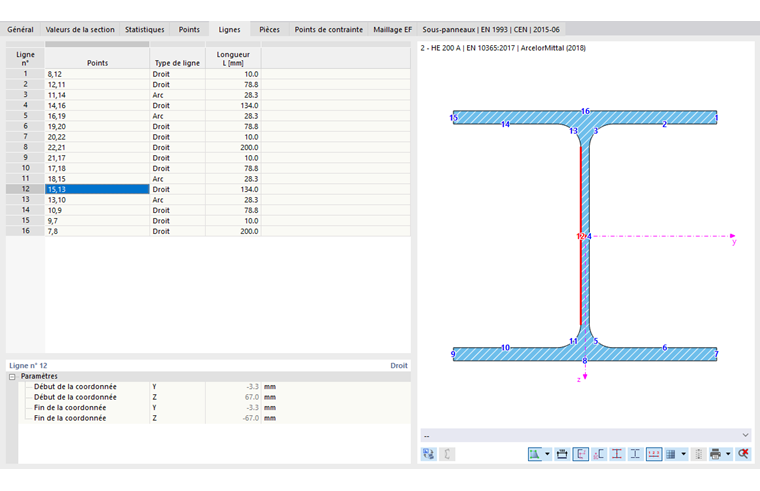Image resolution: width=760 pixels, height=491 pixels.
Task: Click the Type de ligne column header
Action: coord(177,58)
